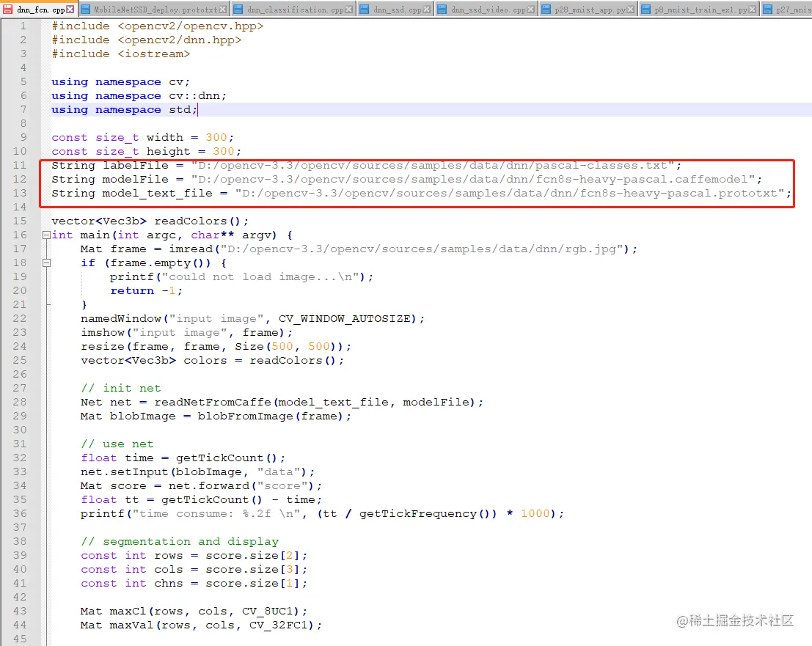Click the save-state icon on dnn_ssd_video.cpp tab
The height and width of the screenshot is (646, 812).
[x=442, y=10]
